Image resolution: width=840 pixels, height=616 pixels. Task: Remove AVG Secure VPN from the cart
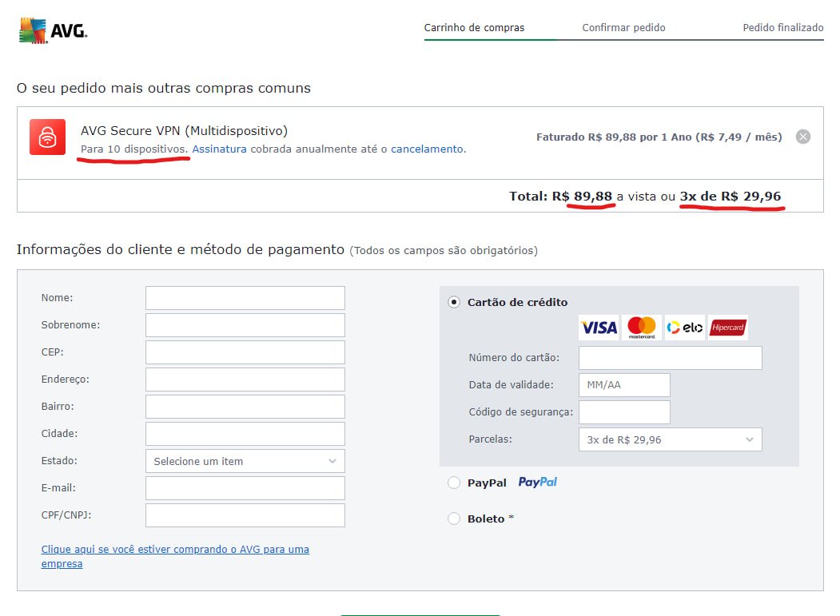(x=803, y=137)
